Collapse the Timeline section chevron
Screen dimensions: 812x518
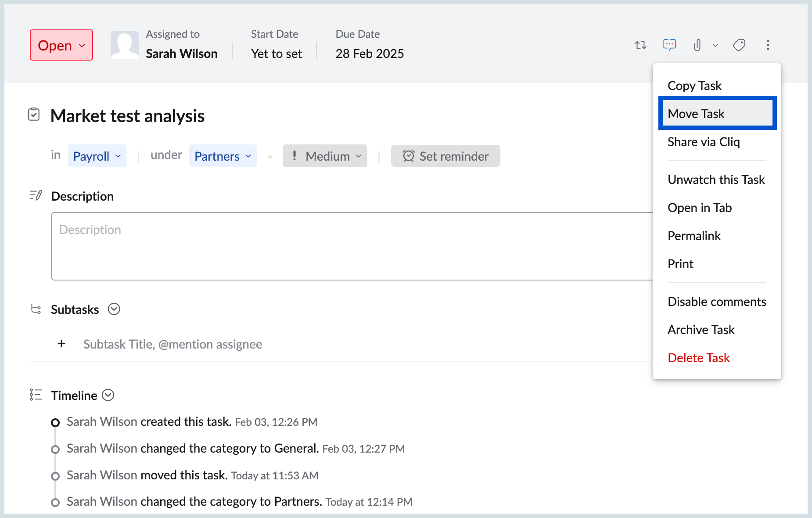108,395
